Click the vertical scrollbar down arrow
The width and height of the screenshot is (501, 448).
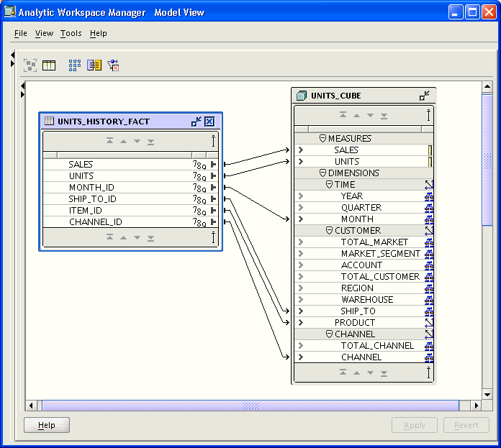pos(487,394)
